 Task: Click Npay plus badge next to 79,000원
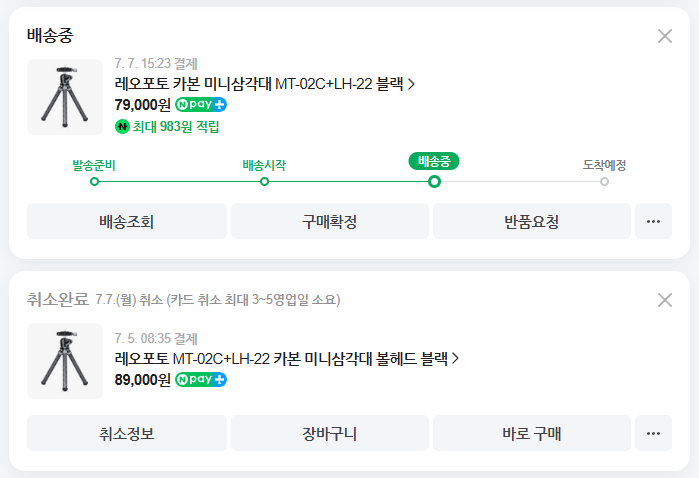[201, 104]
